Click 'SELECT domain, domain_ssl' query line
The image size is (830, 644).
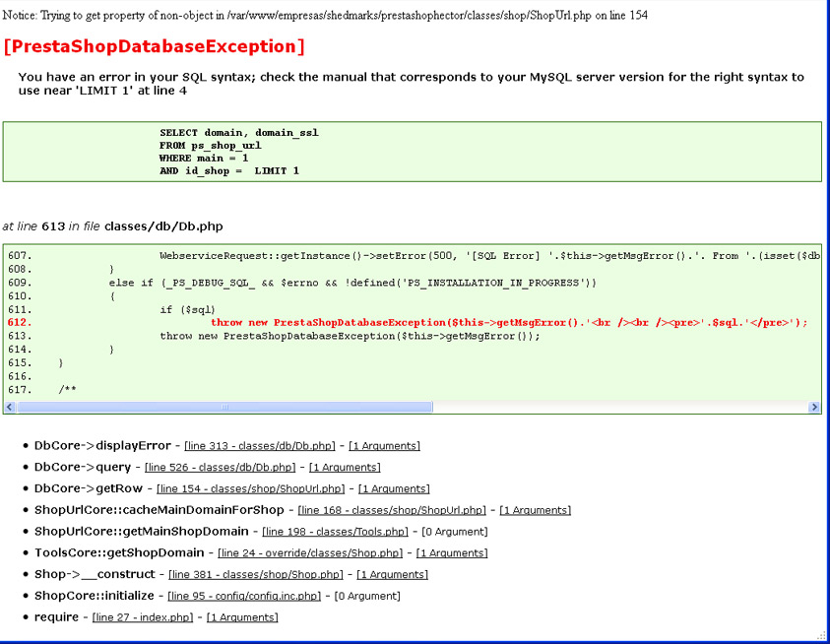point(238,133)
